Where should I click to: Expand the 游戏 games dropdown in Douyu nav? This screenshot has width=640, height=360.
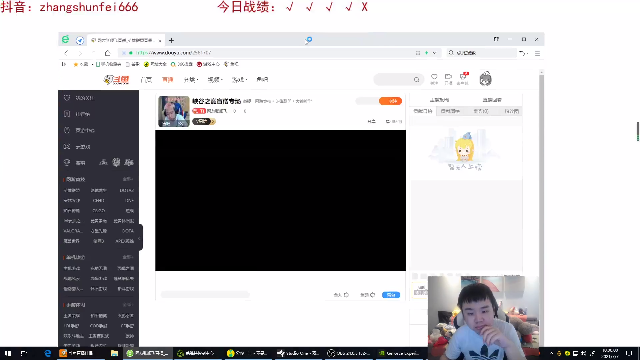(x=239, y=80)
